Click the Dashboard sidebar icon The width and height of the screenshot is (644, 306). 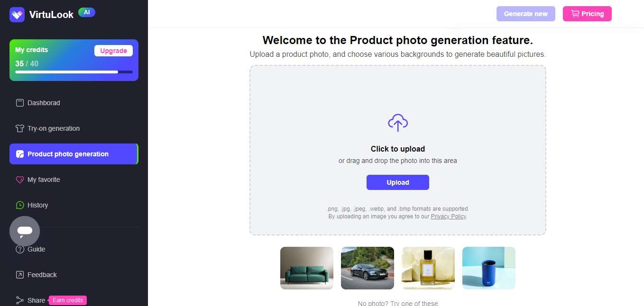20,103
